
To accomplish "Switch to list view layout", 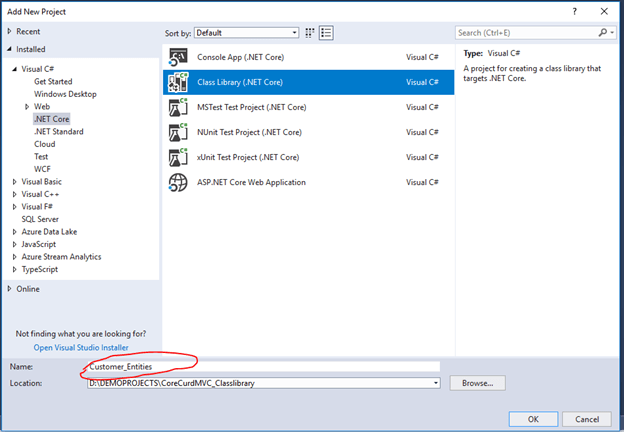I will (326, 33).
